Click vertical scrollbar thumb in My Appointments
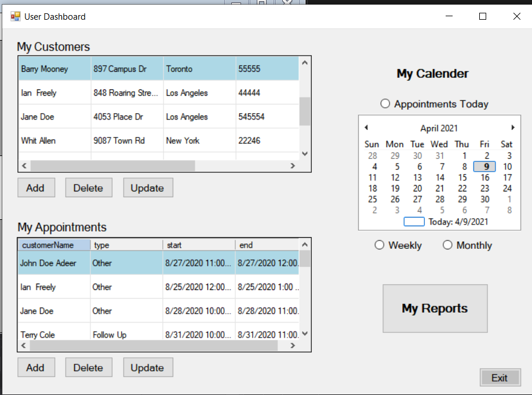This screenshot has width=532, height=395. point(305,259)
